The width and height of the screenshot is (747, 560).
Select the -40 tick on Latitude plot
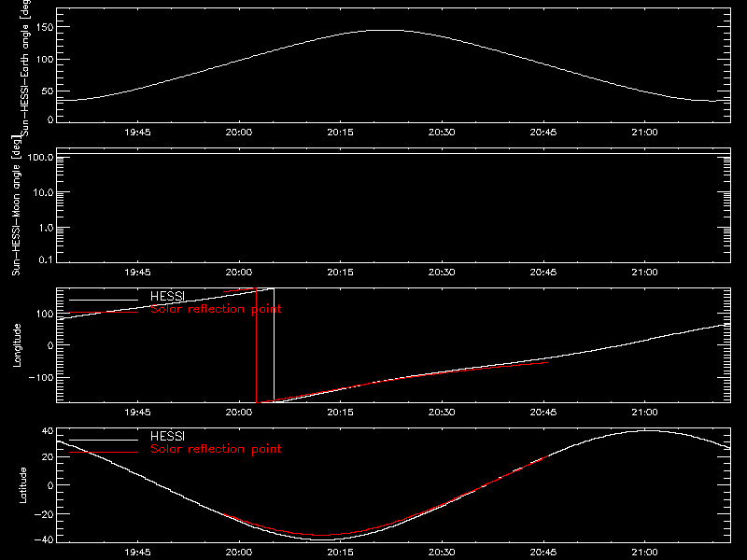click(x=45, y=540)
